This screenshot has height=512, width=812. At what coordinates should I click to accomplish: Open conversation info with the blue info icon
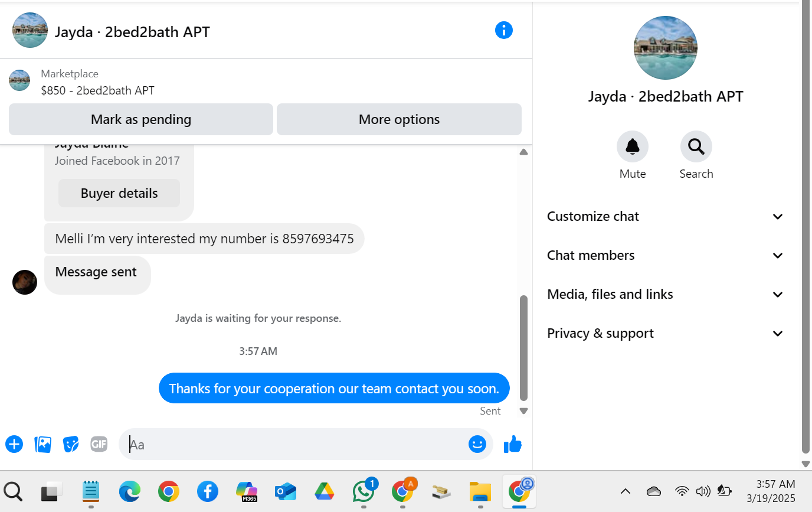(x=503, y=30)
